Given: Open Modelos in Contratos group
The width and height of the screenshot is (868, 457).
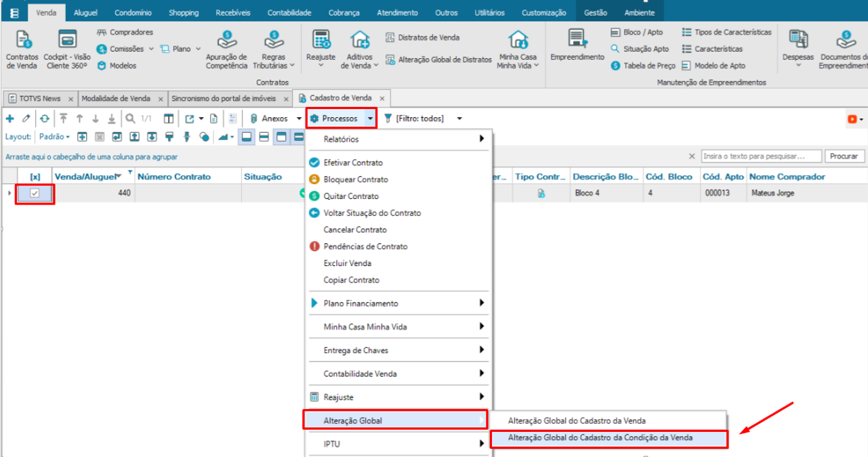Looking at the screenshot, I should pos(117,66).
